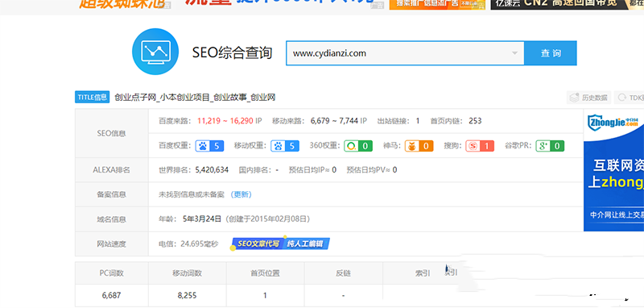Click the green 360 icon beside 360权重

click(351, 146)
